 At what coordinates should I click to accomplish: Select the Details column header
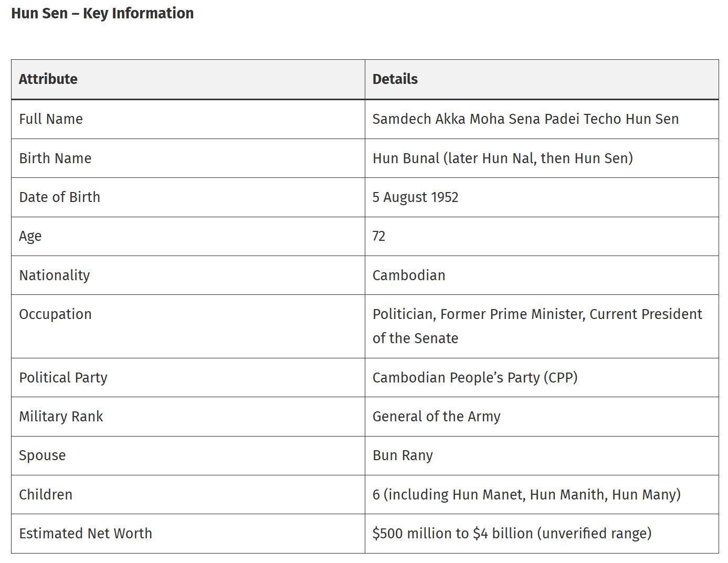(x=542, y=79)
